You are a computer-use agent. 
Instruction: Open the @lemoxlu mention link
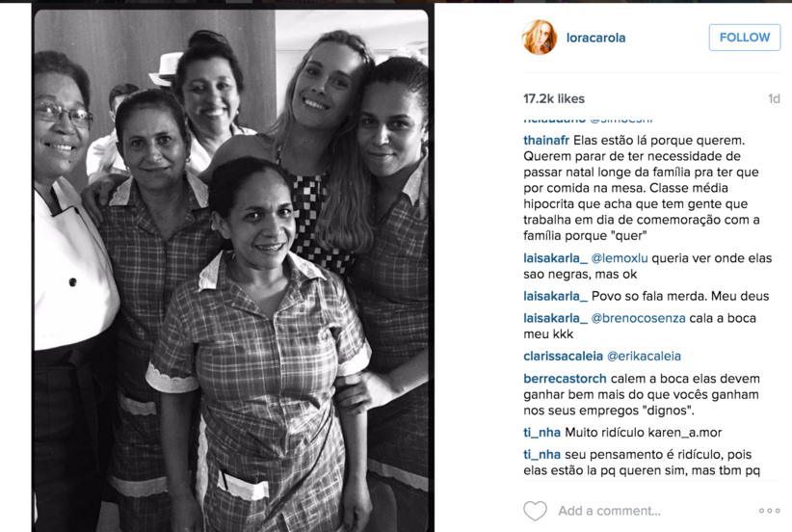pyautogui.click(x=620, y=258)
